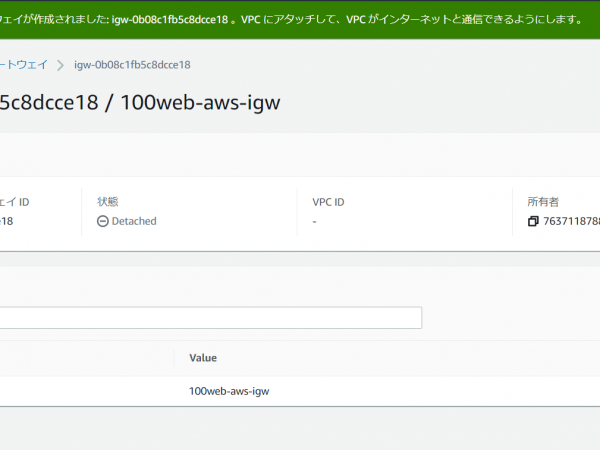
Task: Sort by the Value column header
Action: [x=203, y=358]
